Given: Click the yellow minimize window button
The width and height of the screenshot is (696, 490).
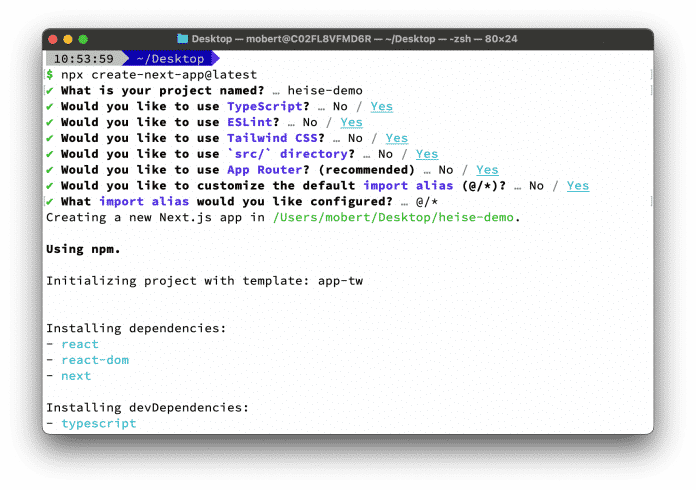Looking at the screenshot, I should click(x=68, y=39).
